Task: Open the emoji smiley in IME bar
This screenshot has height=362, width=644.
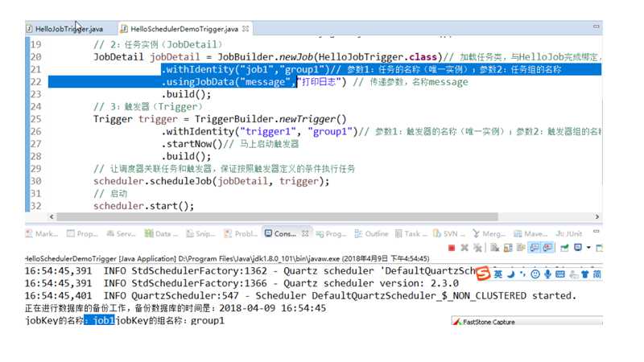Action: pos(535,274)
